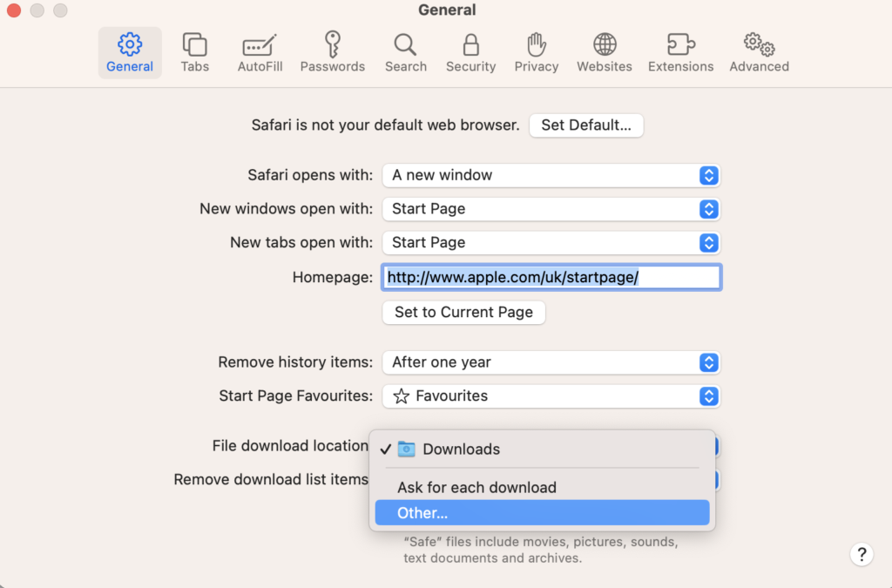Click the help question mark button
Image resolution: width=892 pixels, height=588 pixels.
[x=862, y=554]
